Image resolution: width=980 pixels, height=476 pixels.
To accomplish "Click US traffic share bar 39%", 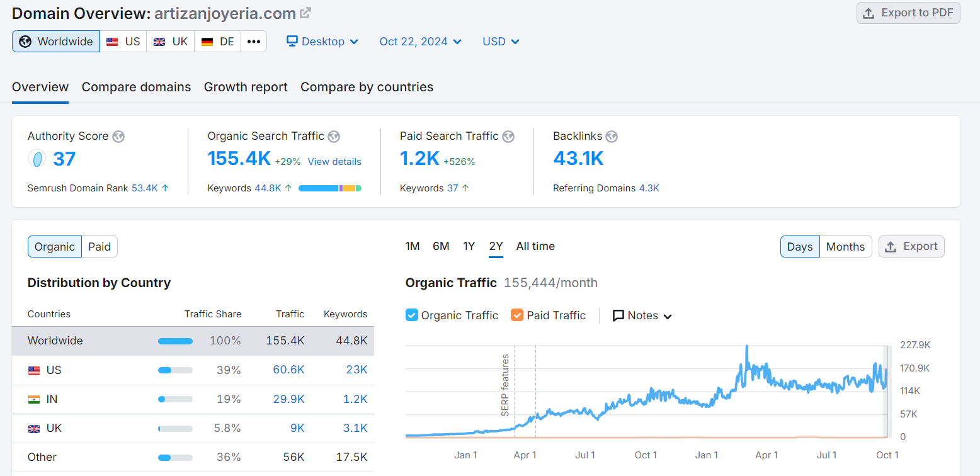I will pos(175,370).
